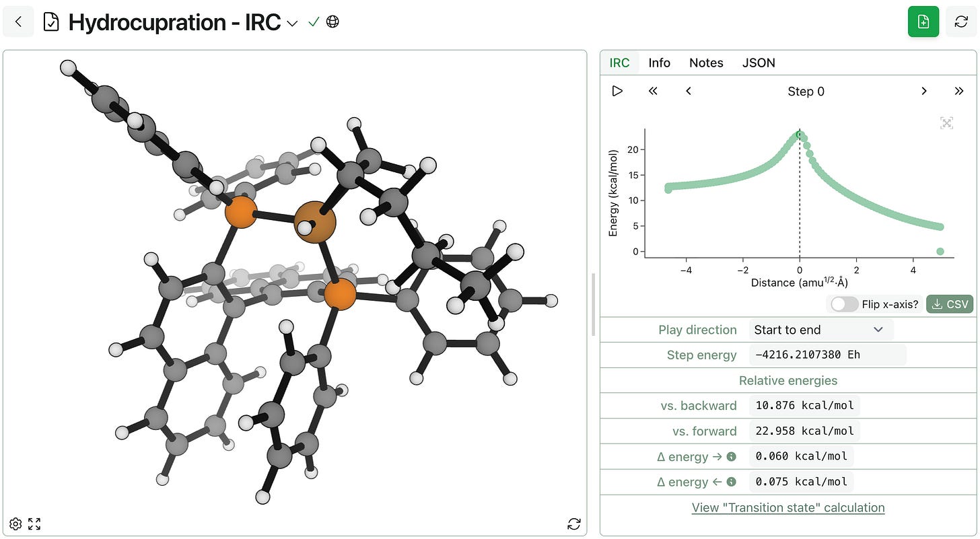Click the refresh icon in top right
Viewport: 980px width, 539px height.
(x=961, y=22)
